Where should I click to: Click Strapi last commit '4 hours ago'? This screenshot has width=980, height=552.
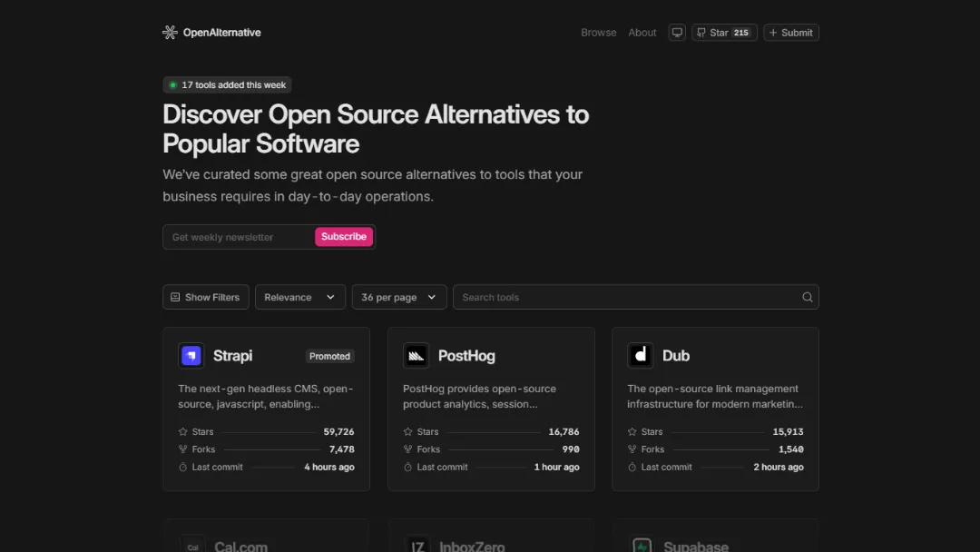point(329,467)
